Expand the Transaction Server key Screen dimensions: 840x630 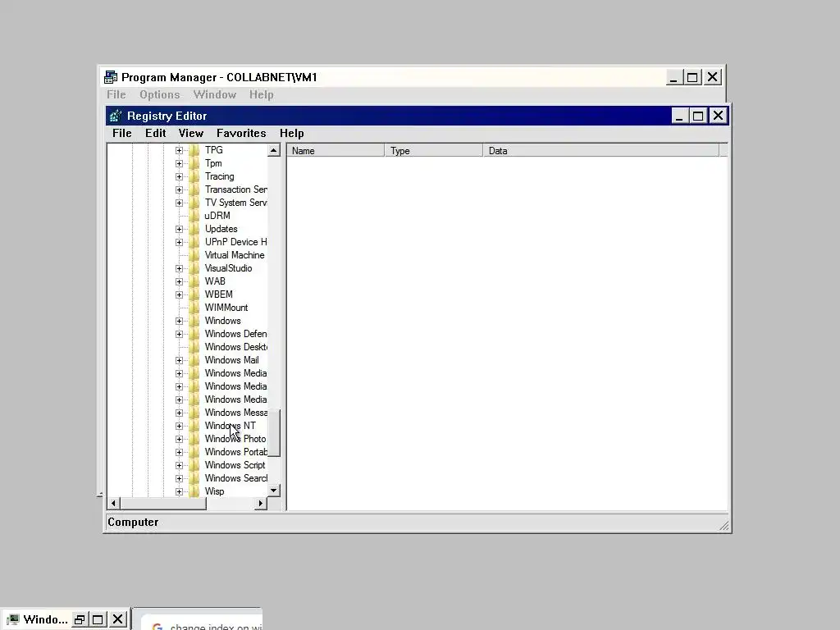coord(179,189)
